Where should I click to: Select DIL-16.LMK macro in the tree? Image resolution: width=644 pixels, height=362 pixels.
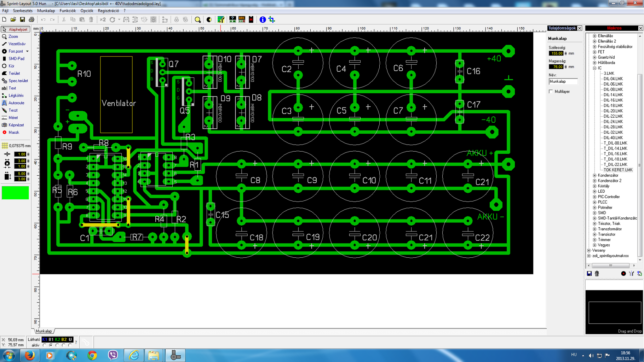[x=613, y=100]
